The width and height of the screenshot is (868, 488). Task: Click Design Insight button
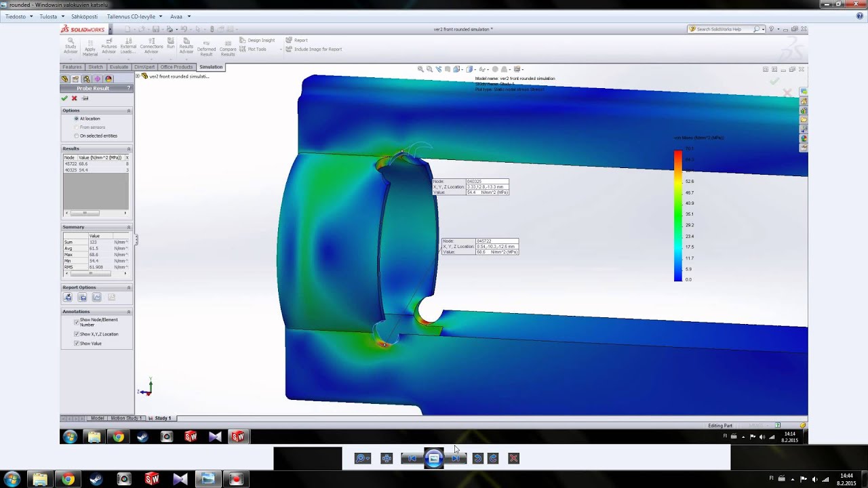tap(257, 41)
